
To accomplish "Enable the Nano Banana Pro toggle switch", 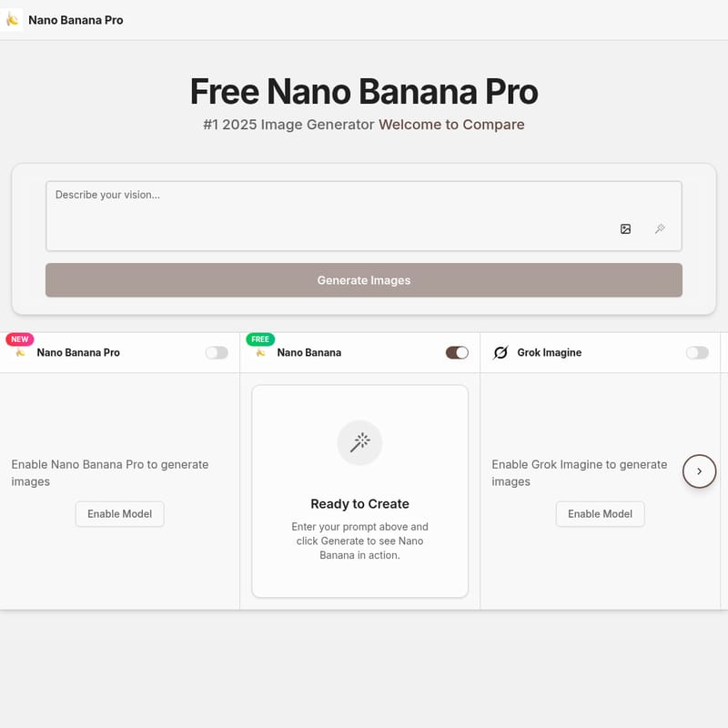I will (x=217, y=352).
